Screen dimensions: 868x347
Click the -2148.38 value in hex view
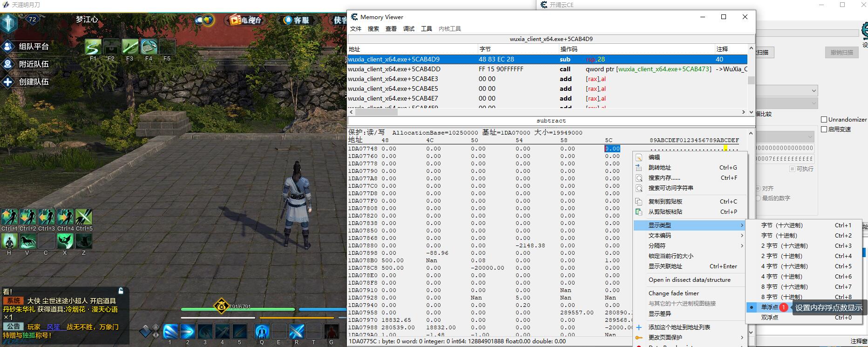coord(530,245)
